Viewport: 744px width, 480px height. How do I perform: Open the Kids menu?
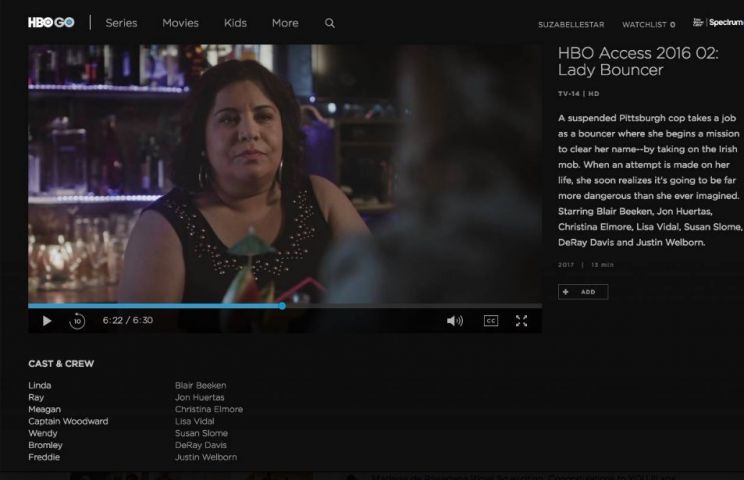[235, 23]
